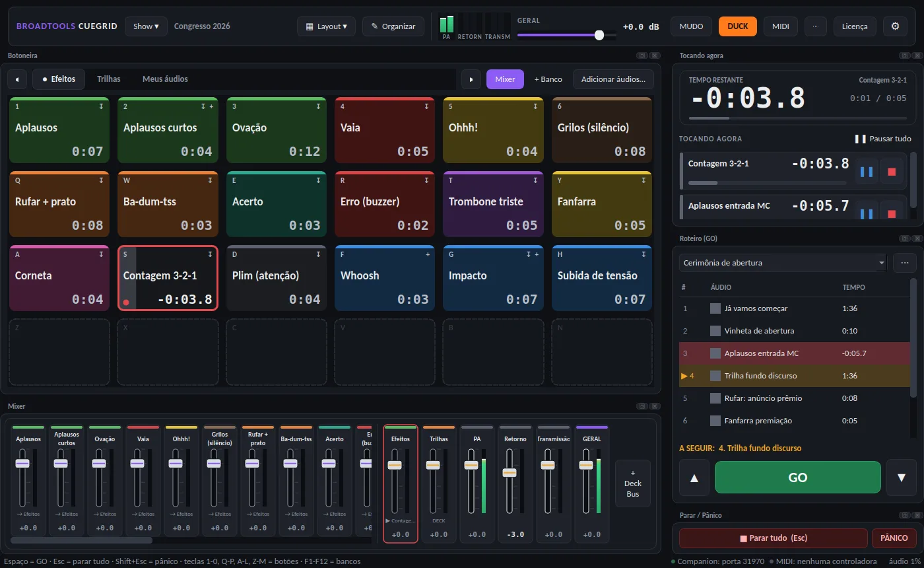Click the two-dot button next to MIDI
Viewport: 924px width, 568px height.
coord(815,26)
